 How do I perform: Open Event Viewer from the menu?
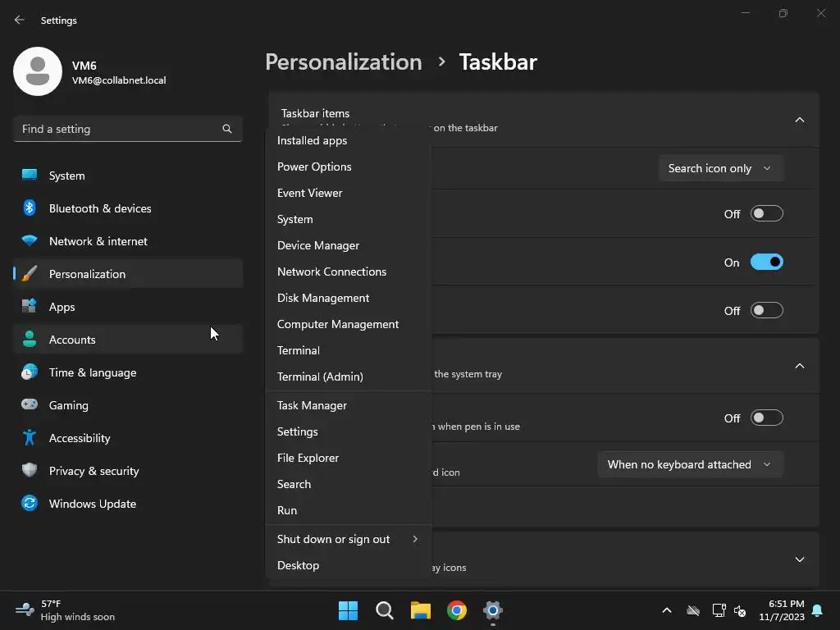pyautogui.click(x=348, y=193)
